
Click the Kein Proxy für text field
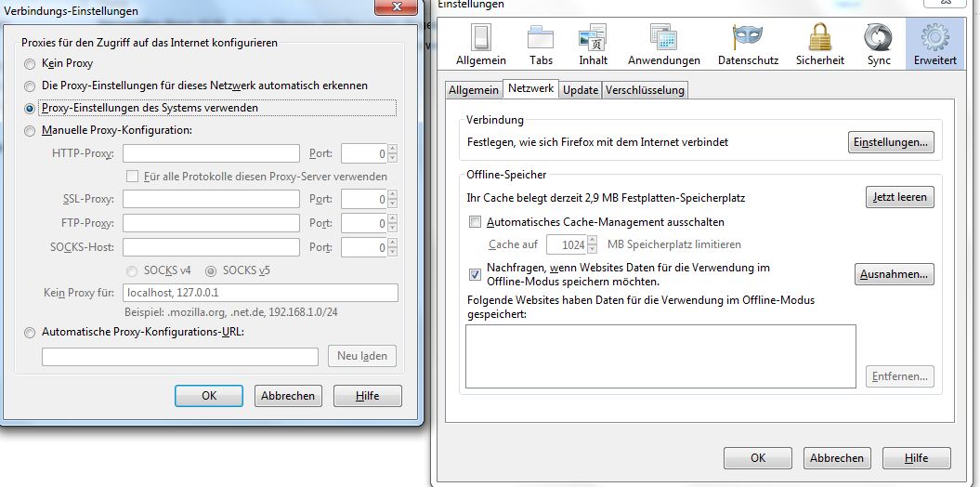tap(261, 293)
